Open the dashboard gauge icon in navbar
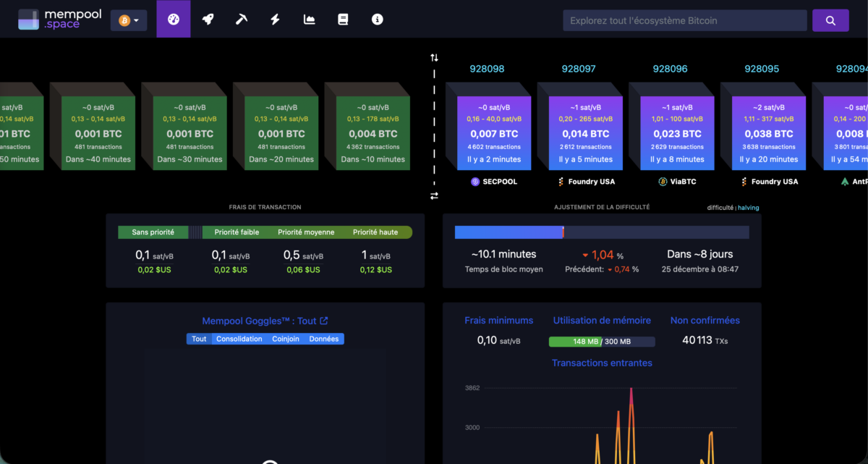The height and width of the screenshot is (464, 868). pyautogui.click(x=173, y=20)
